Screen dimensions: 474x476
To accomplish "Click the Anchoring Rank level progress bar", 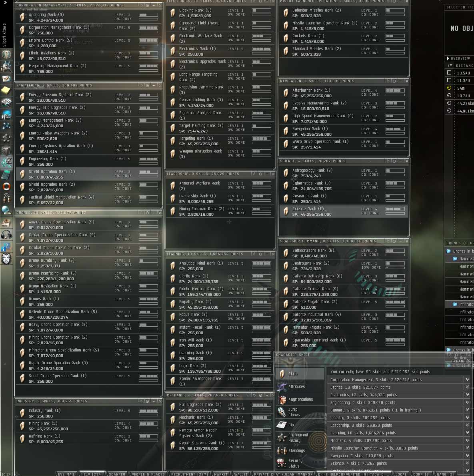I will (148, 14).
